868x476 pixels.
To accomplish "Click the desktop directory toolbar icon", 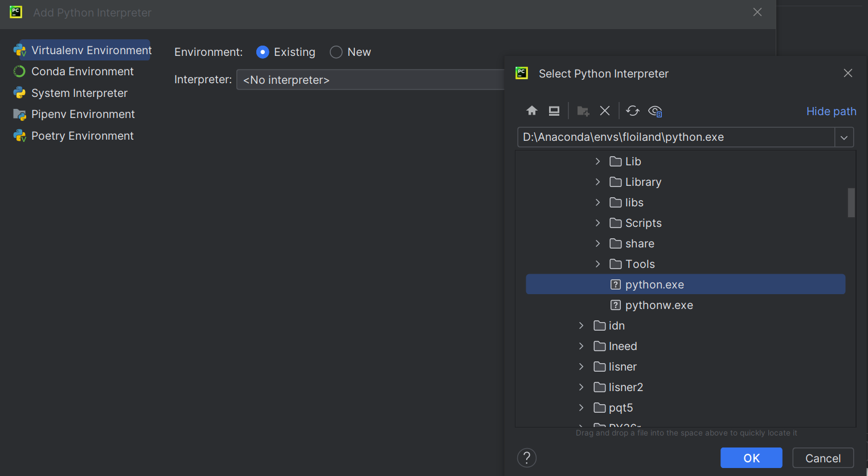I will pos(554,111).
